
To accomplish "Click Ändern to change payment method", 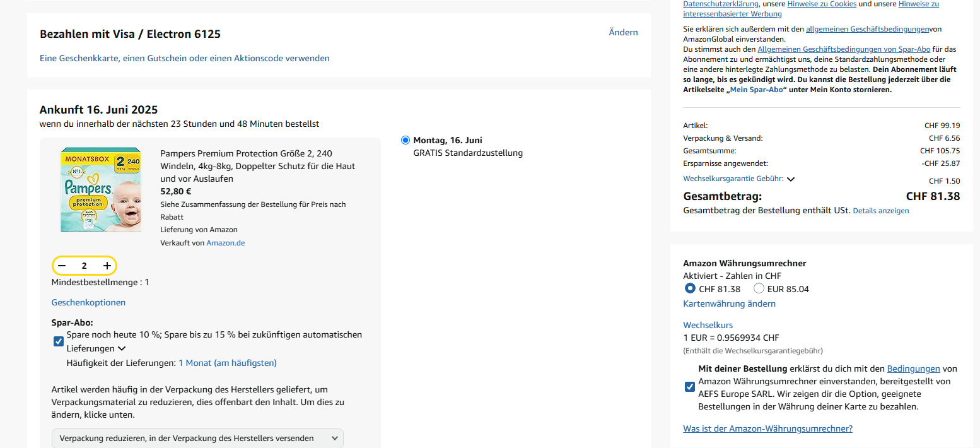I will tap(623, 32).
